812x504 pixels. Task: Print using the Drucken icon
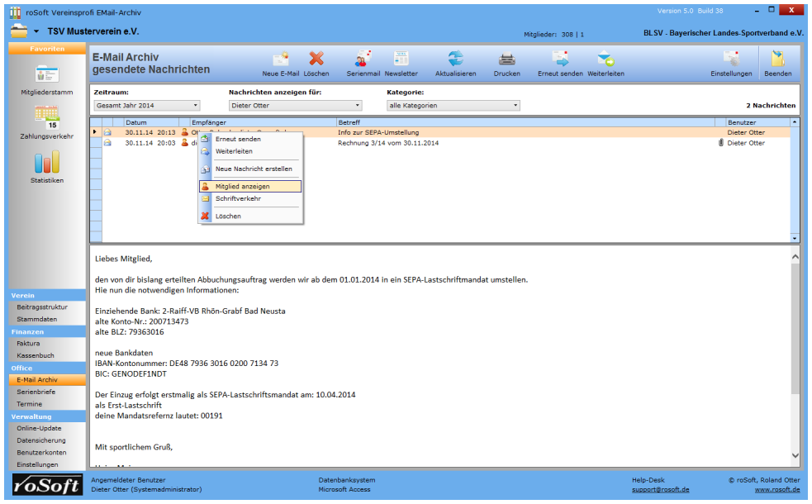tap(507, 59)
